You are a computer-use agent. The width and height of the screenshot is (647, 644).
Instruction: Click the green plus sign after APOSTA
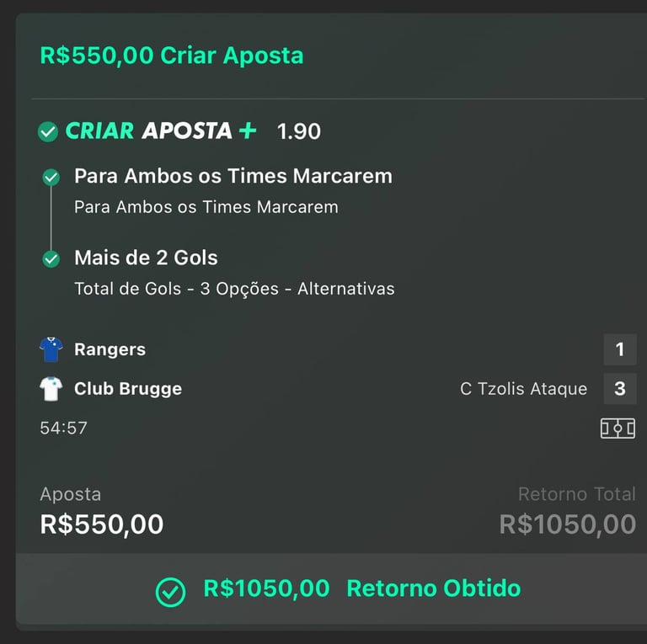click(248, 130)
